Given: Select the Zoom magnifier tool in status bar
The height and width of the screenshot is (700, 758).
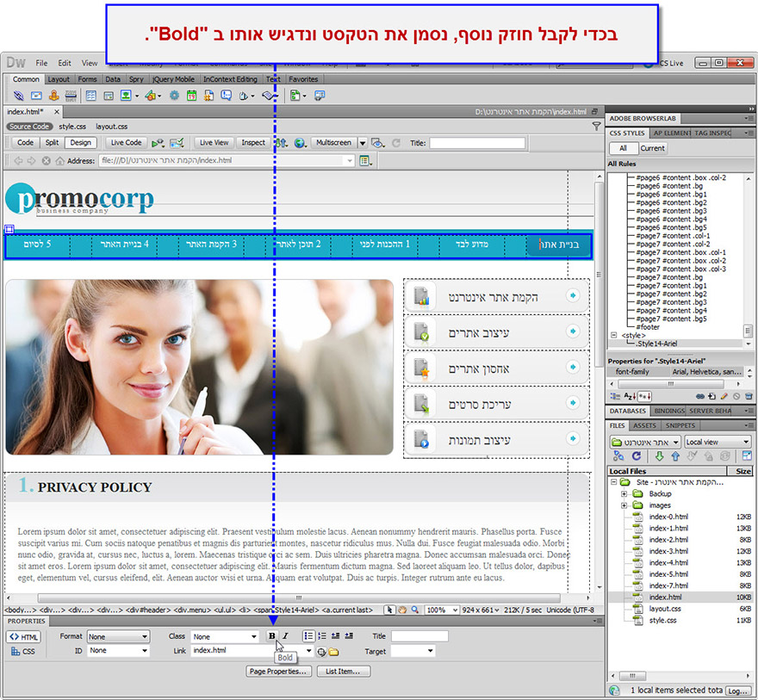Looking at the screenshot, I should (415, 610).
